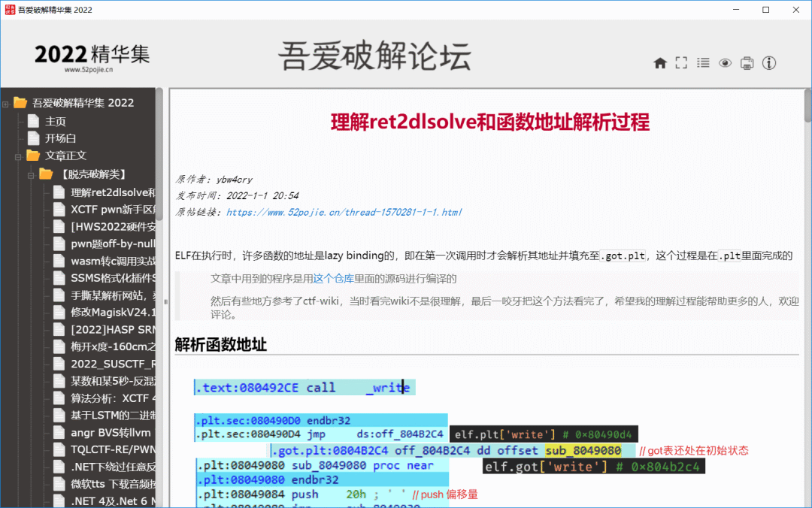812x508 pixels.
Task: Enter fullscreen using the brackets icon
Action: click(681, 63)
